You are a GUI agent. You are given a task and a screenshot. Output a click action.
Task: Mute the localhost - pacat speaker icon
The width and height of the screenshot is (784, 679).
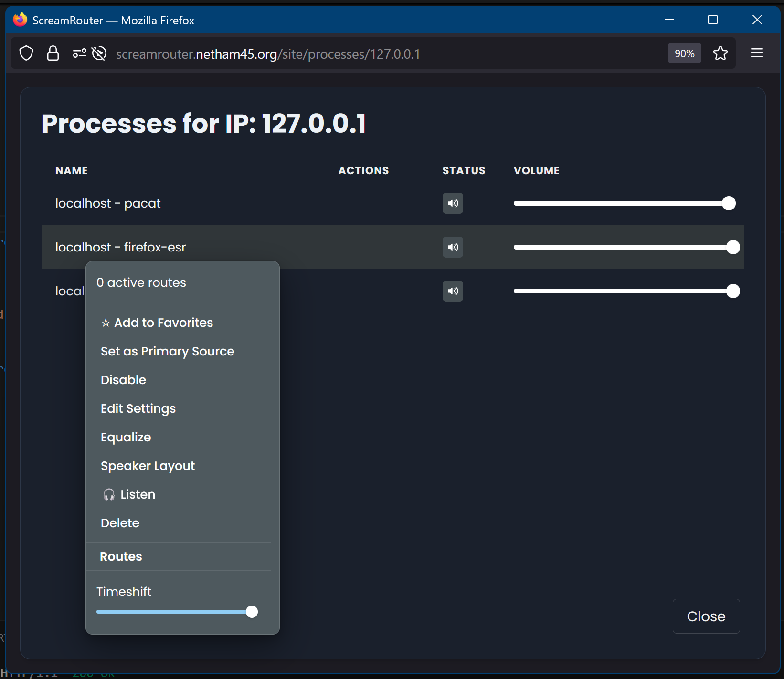(x=452, y=203)
